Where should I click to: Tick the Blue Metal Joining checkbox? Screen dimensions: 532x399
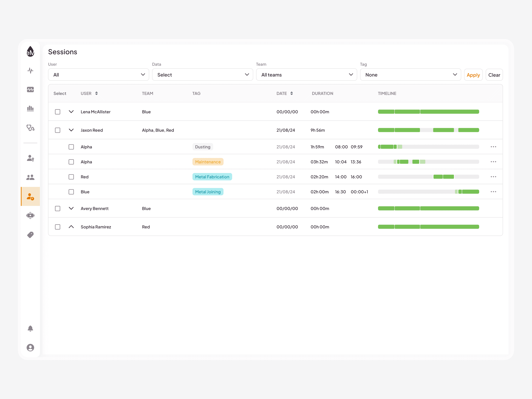(71, 192)
